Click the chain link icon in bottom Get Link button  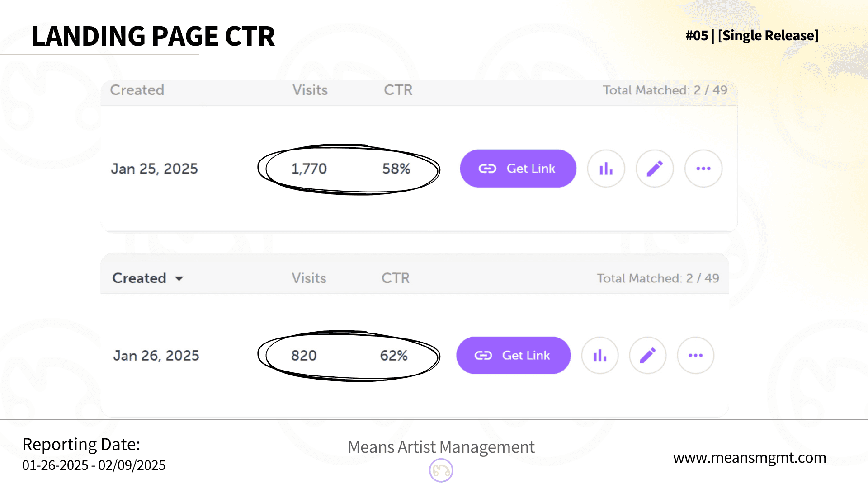(x=483, y=356)
